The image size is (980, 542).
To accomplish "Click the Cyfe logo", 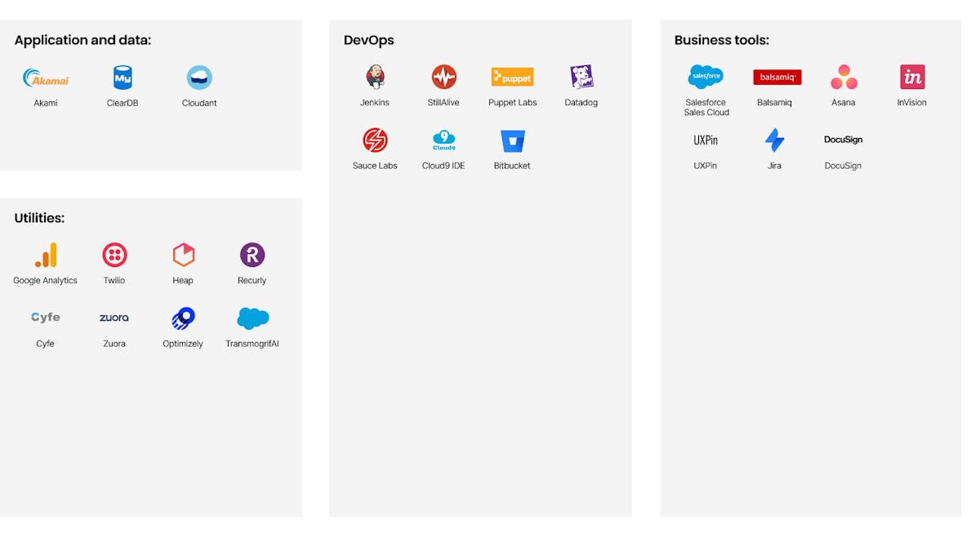I will click(46, 318).
